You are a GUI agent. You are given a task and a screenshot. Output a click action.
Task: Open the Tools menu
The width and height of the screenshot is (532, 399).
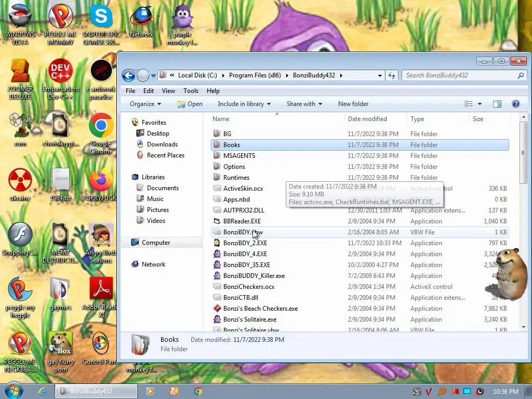pos(191,91)
